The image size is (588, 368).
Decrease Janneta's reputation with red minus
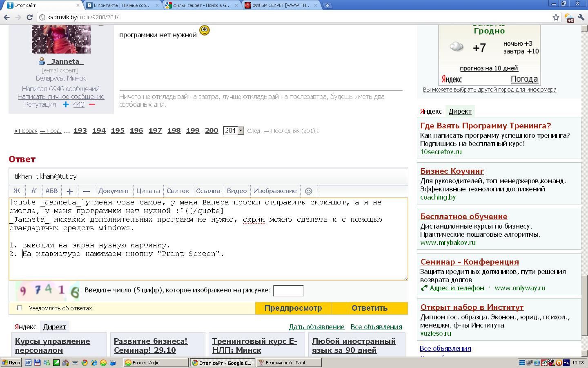click(x=92, y=105)
